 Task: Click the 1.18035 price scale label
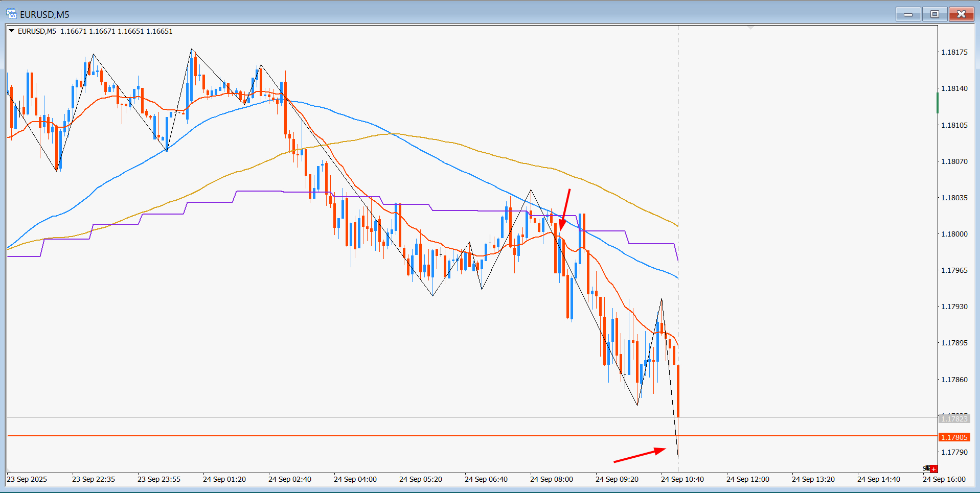(x=954, y=198)
